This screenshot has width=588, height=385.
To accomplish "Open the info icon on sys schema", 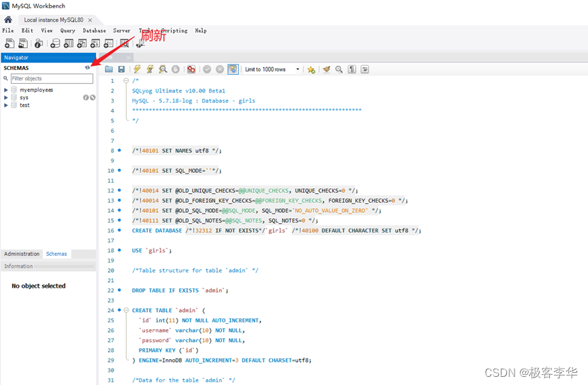I will pos(86,97).
